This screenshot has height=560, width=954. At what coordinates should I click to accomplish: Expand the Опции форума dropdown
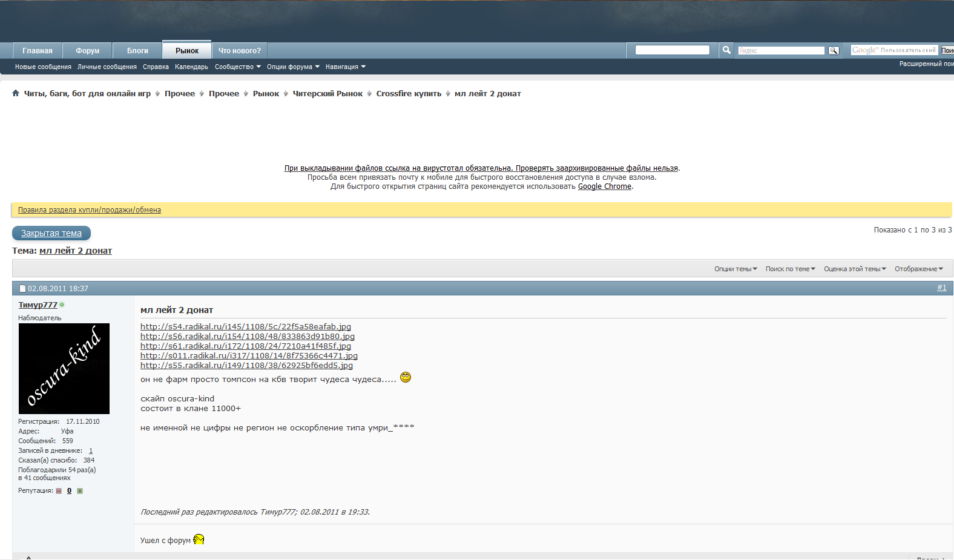pyautogui.click(x=293, y=67)
